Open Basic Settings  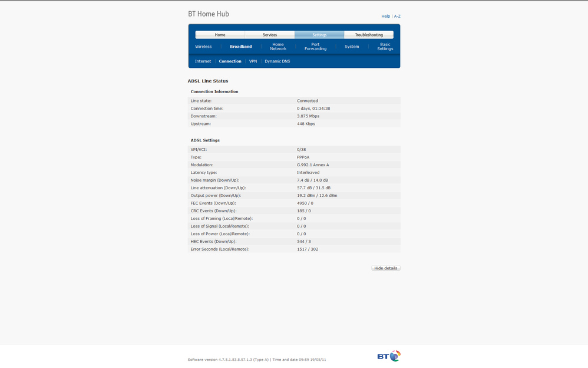pyautogui.click(x=385, y=47)
